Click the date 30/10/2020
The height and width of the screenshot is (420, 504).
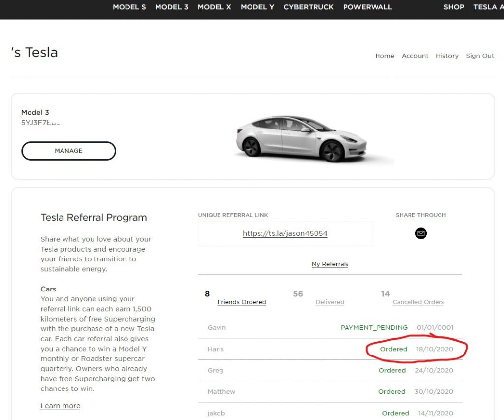(434, 392)
